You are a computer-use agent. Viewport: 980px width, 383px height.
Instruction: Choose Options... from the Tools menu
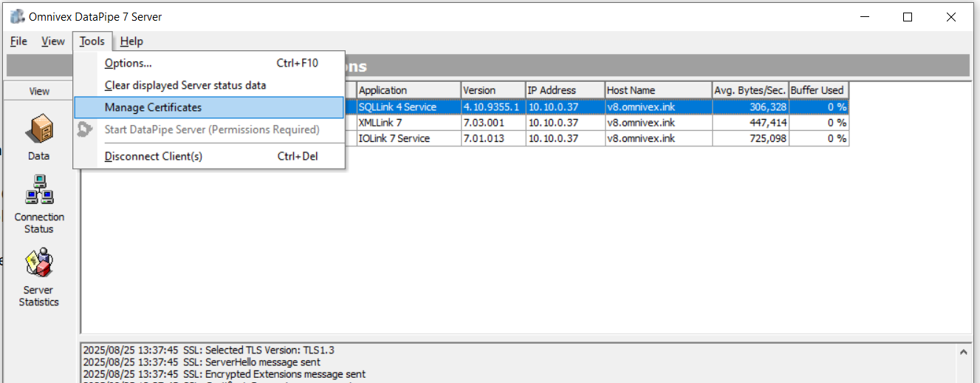click(129, 64)
